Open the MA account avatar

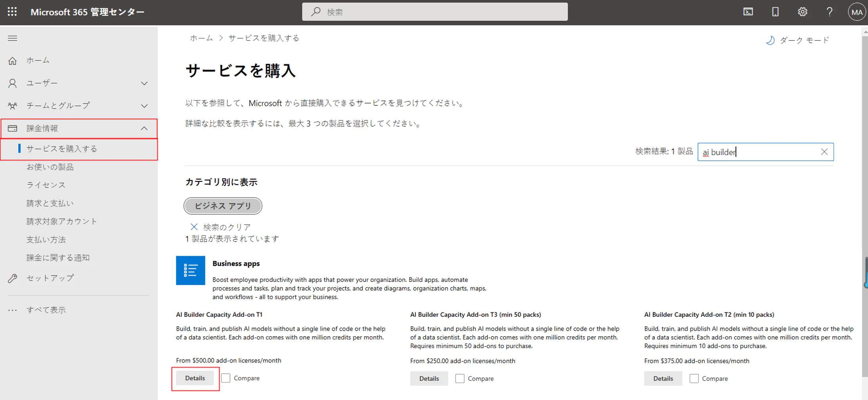(857, 12)
